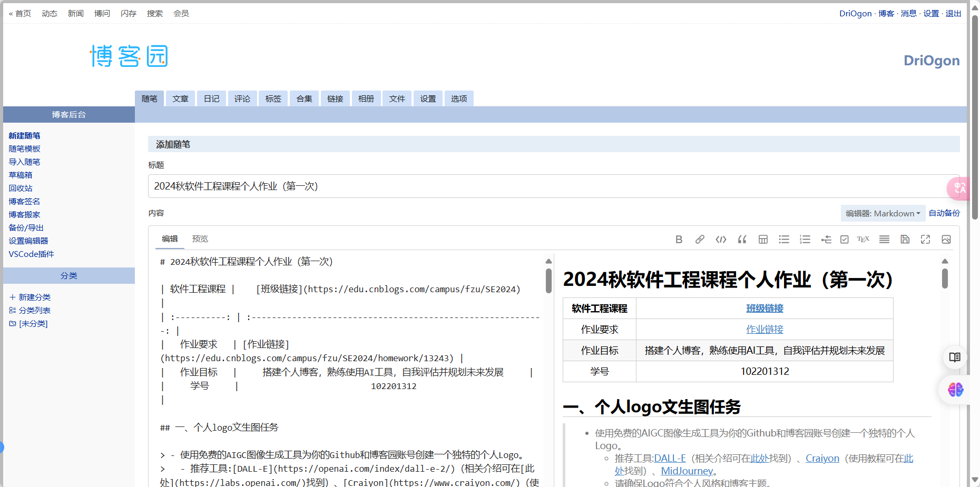
Task: Click the outdent/indent toolbar icon
Action: 826,240
